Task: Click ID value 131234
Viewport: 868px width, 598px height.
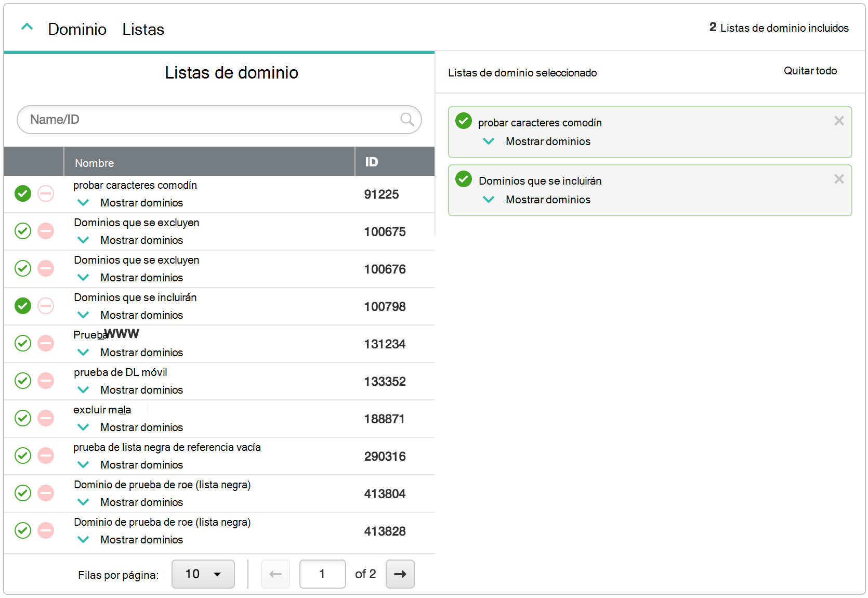Action: click(x=385, y=344)
